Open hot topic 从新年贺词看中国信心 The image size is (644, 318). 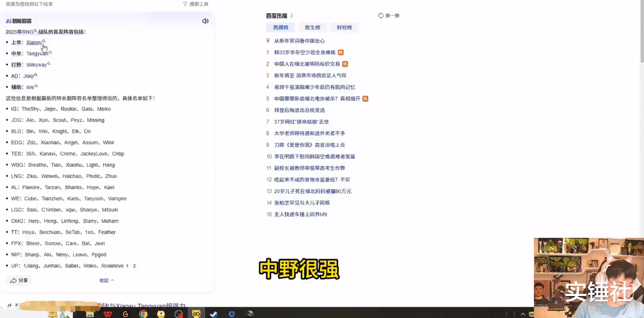(299, 41)
